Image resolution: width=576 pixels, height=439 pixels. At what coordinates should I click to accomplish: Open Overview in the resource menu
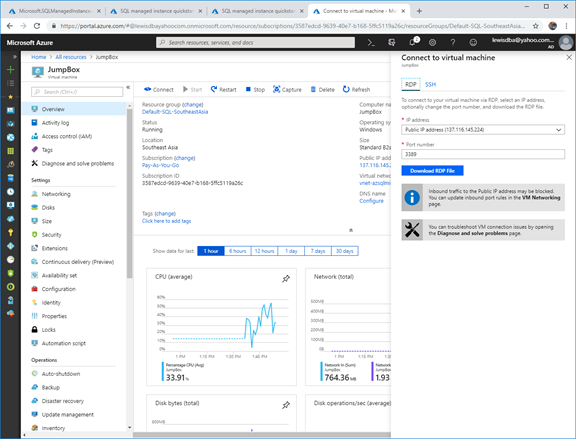pos(74,109)
